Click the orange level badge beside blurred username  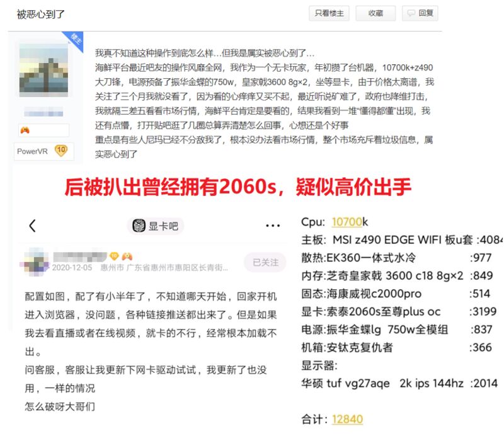(x=114, y=256)
